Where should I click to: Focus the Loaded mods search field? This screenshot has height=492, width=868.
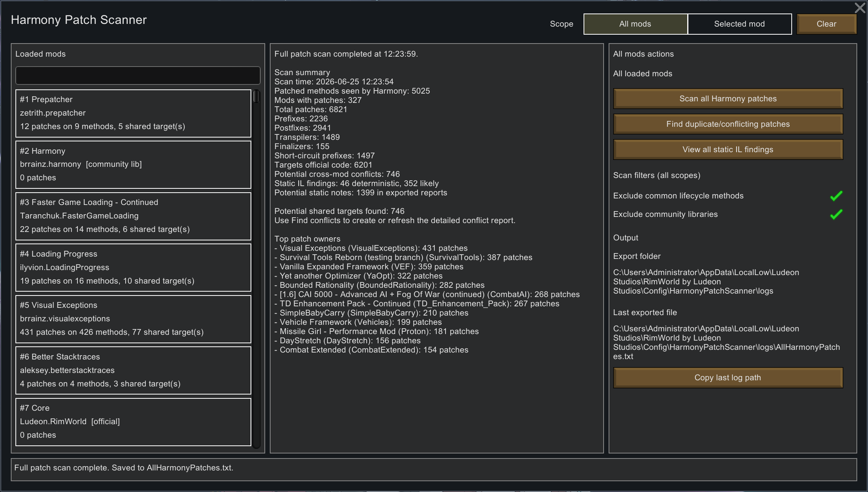pos(138,75)
